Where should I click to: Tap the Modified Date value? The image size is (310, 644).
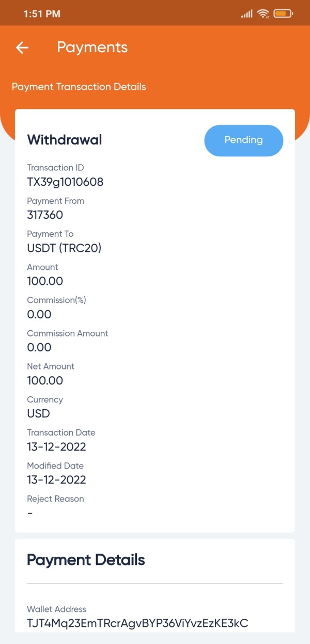point(56,480)
